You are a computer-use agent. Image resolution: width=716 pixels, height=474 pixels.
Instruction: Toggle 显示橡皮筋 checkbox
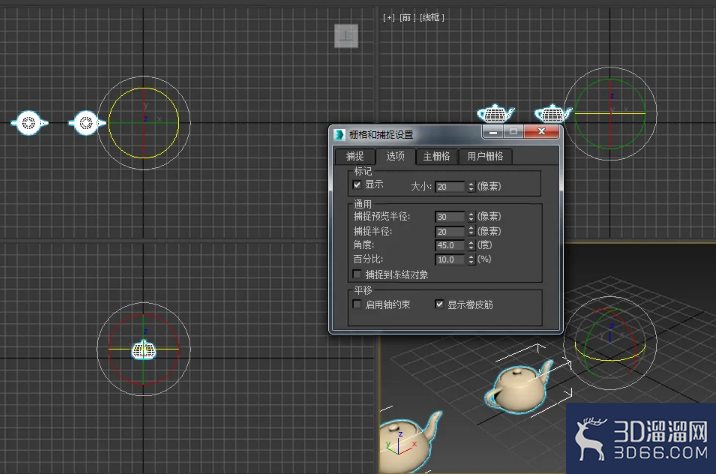(x=439, y=304)
